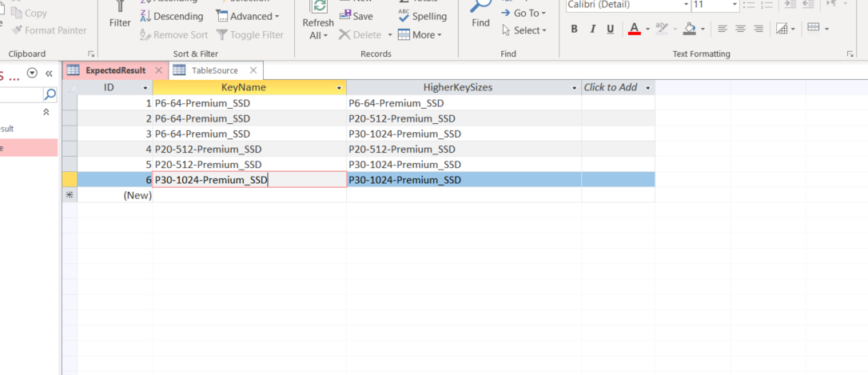The width and height of the screenshot is (868, 375).
Task: Click KeyName cell of record 4
Action: 249,149
